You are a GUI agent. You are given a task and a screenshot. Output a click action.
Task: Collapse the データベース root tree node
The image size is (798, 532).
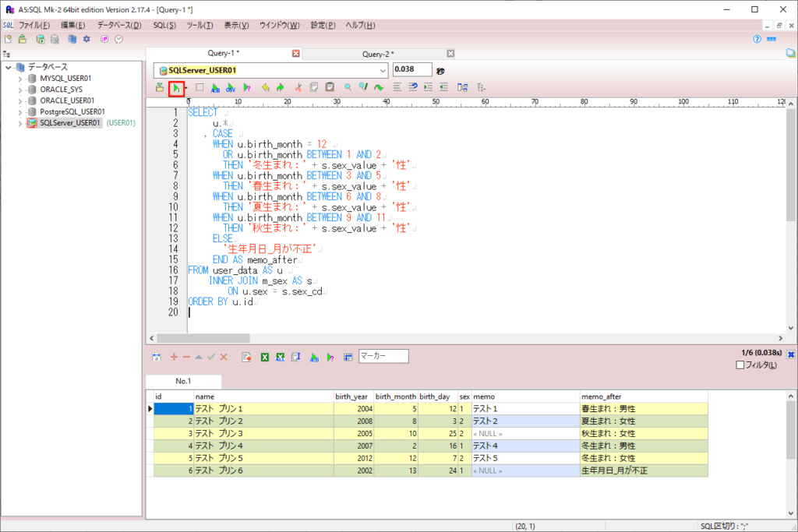click(x=6, y=66)
